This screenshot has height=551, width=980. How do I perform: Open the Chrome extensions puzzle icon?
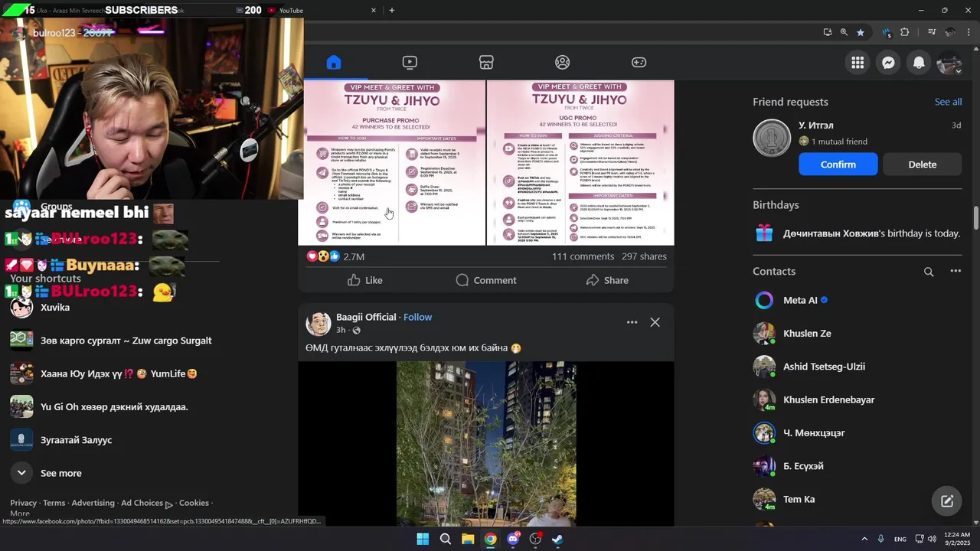(x=905, y=32)
